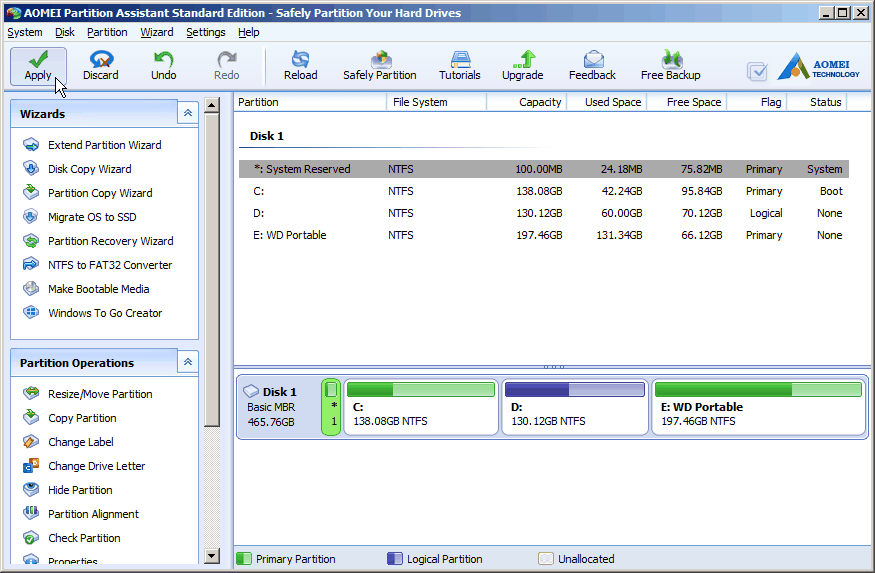Open the Partition menu
Viewport: 875px width, 573px height.
[x=107, y=32]
